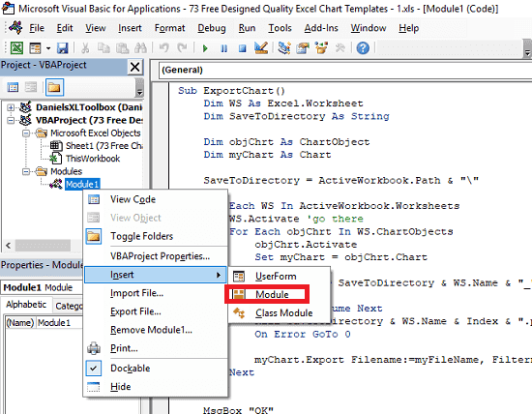Open the Tools menu
Viewport: 532px width, 414px height.
tap(280, 28)
